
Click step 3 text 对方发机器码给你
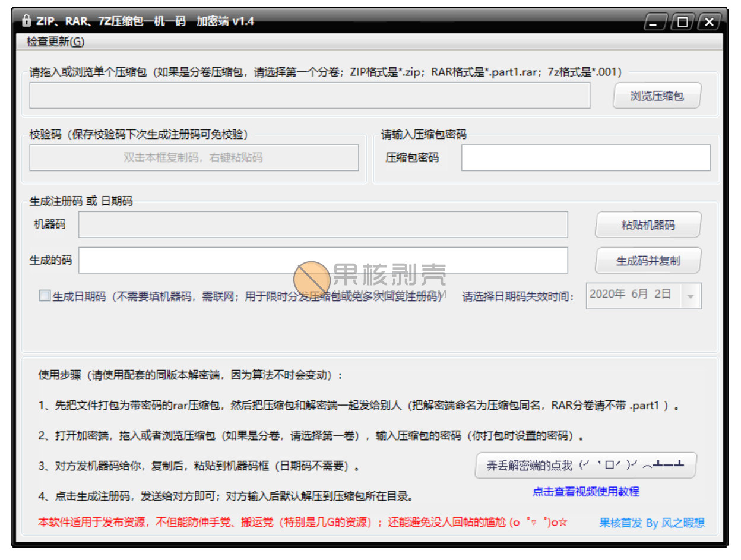click(199, 466)
